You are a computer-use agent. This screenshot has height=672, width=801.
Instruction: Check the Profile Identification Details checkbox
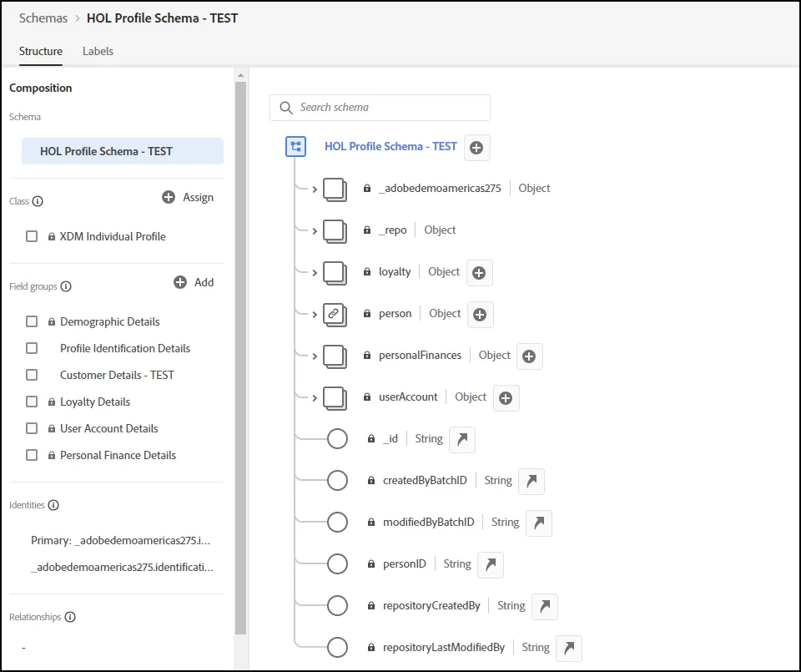click(32, 348)
